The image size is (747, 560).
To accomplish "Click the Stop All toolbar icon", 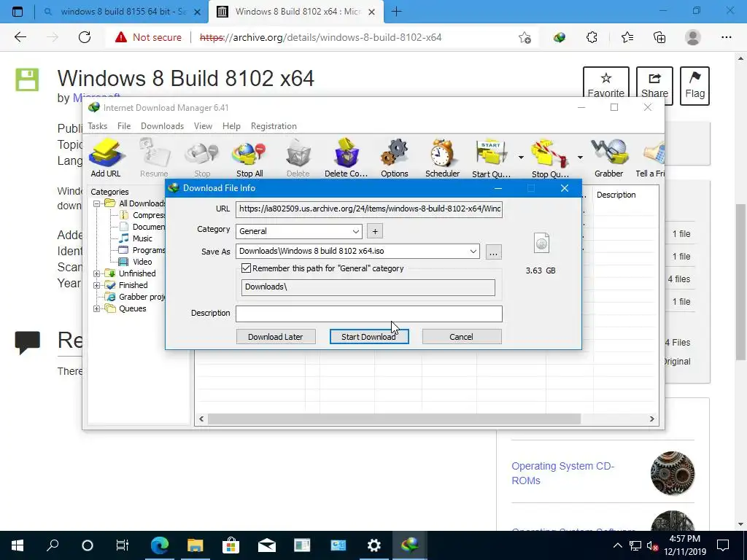I will [x=249, y=158].
